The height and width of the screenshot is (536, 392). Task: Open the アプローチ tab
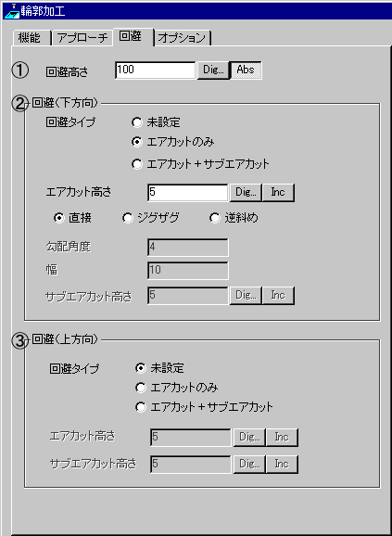[x=82, y=38]
